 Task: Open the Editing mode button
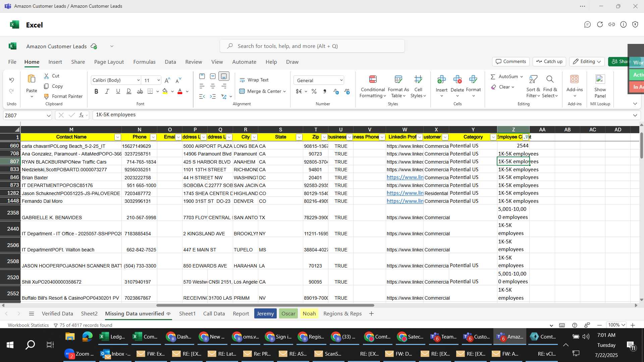click(587, 62)
